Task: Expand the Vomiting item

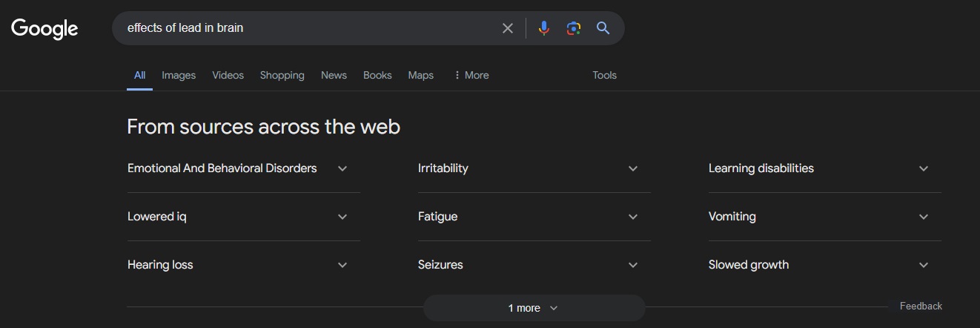Action: 824,217
